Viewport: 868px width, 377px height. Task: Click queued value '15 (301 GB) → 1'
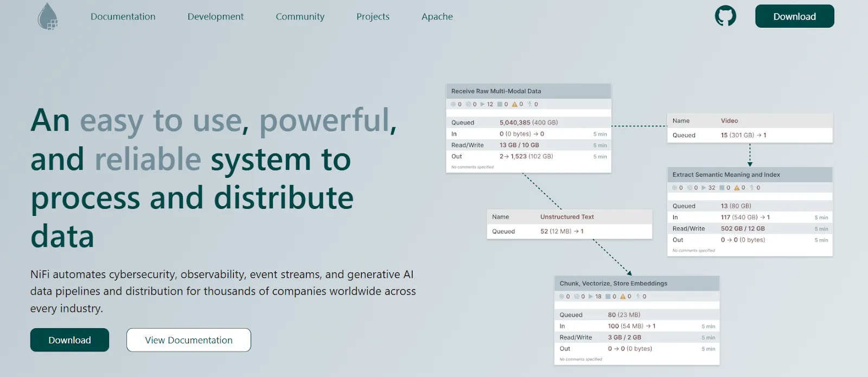[x=743, y=135]
